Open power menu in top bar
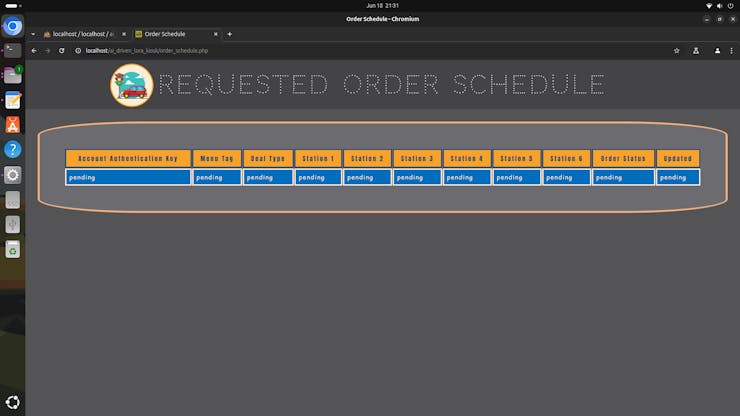Screen dimensions: 740x416 [x=731, y=6]
